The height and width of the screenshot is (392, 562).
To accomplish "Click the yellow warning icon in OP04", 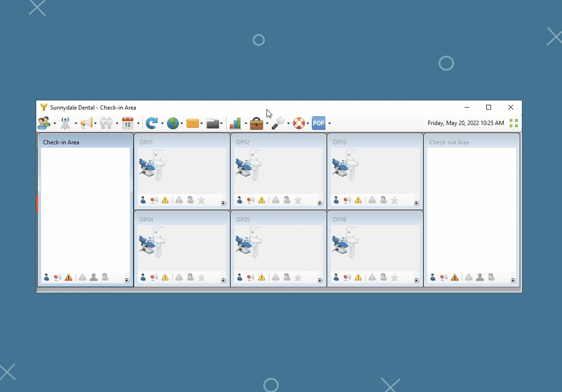I will pyautogui.click(x=165, y=277).
